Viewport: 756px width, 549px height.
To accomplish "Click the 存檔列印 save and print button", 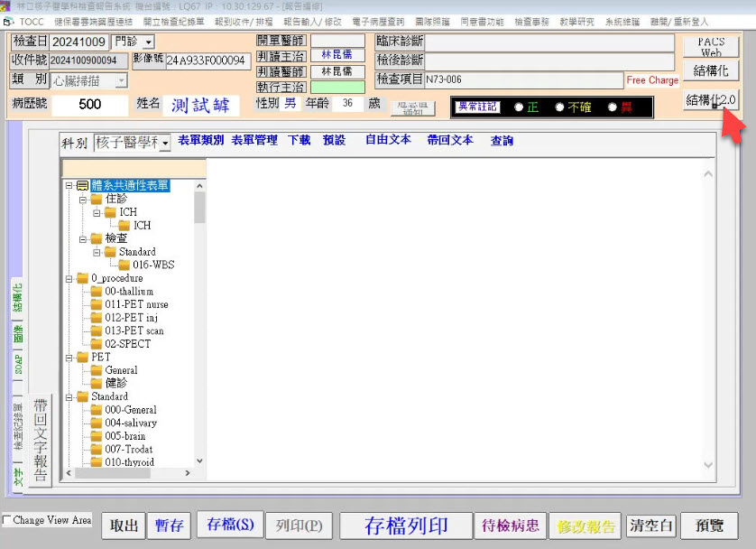I will (x=405, y=526).
